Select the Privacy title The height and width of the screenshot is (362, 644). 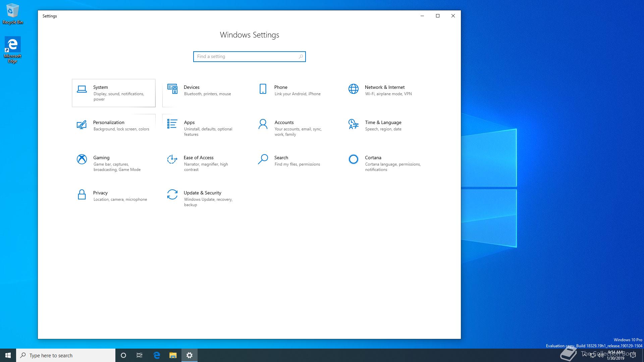point(100,193)
